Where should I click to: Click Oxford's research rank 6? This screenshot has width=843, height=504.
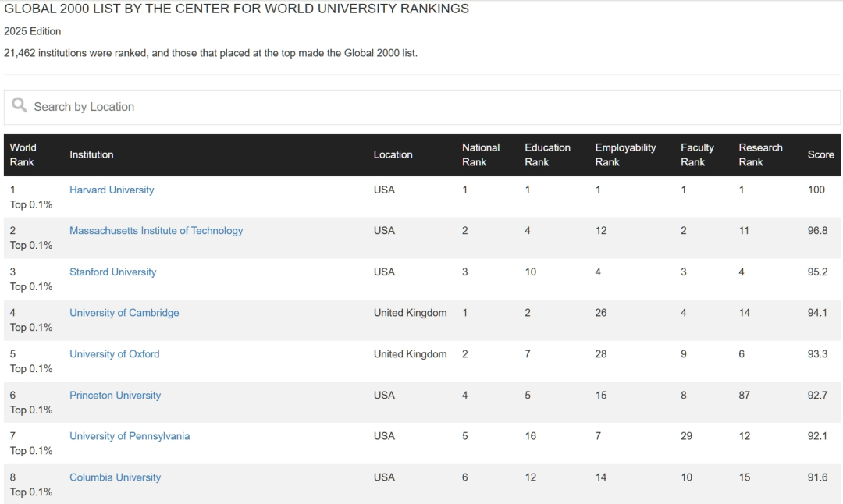point(742,354)
